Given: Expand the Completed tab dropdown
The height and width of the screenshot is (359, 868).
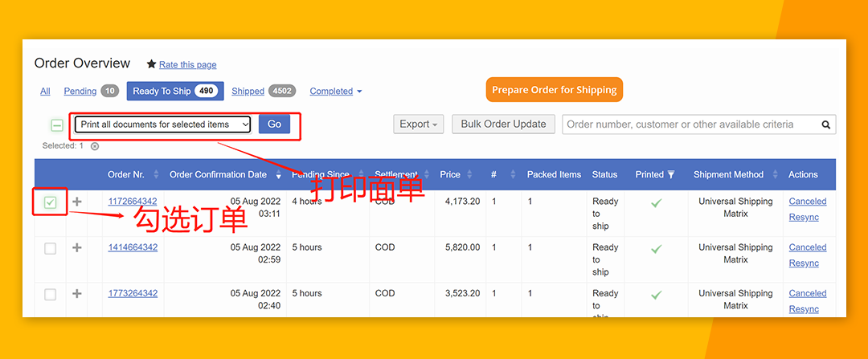Looking at the screenshot, I should (336, 92).
